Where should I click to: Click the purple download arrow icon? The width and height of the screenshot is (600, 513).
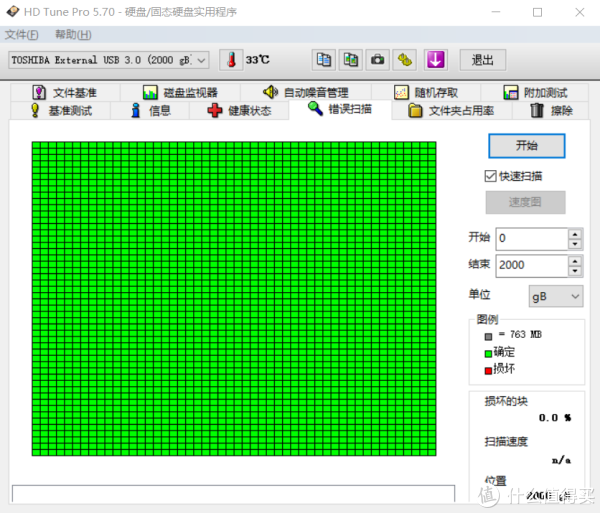point(435,60)
